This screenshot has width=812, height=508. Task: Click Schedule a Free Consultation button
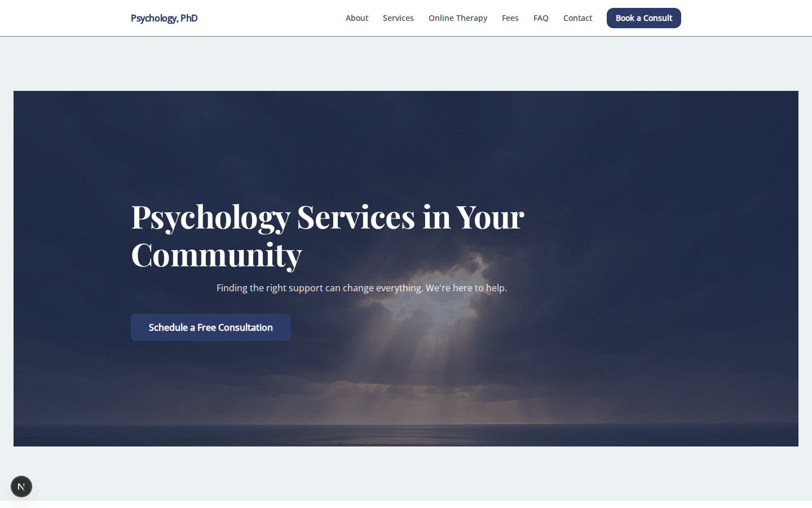(211, 327)
